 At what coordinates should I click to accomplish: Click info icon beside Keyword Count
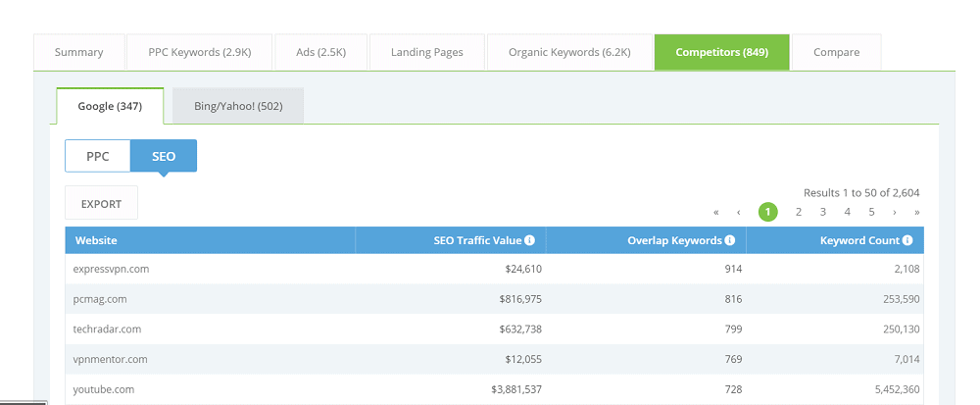pos(907,240)
